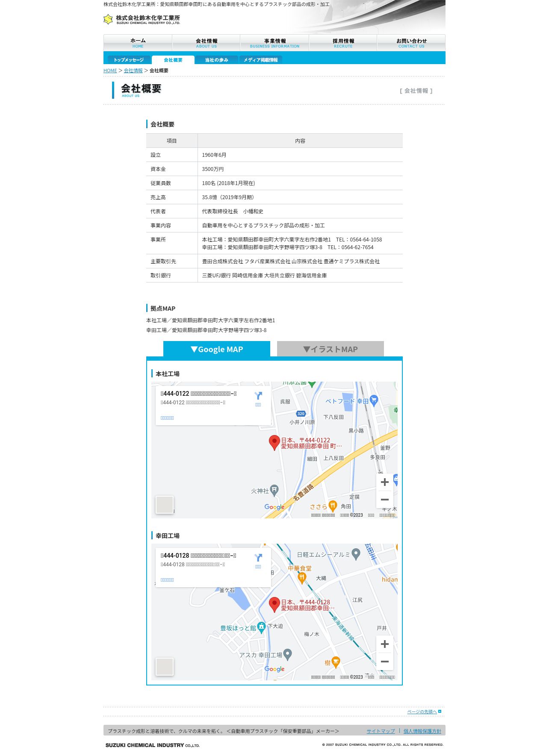Click larger map link on 幸田工場 map card
Viewport: 549px width, 756px height.
point(167,580)
